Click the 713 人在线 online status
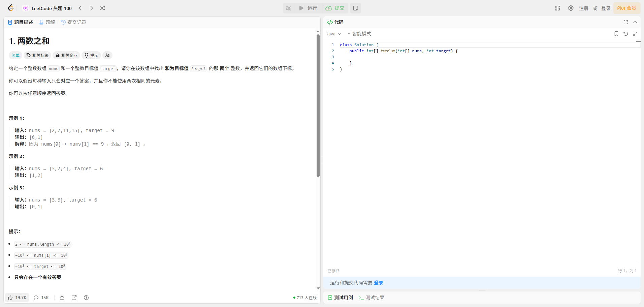The image size is (644, 307). tap(305, 298)
